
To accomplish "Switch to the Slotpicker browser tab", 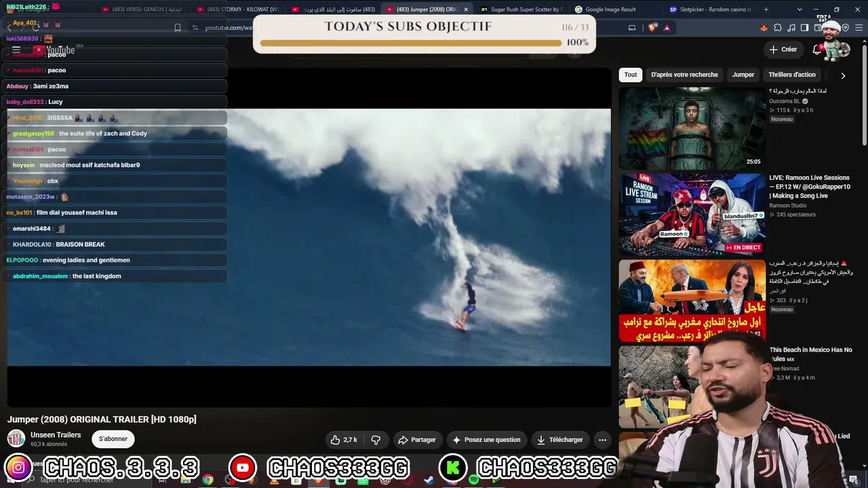I will pyautogui.click(x=709, y=9).
